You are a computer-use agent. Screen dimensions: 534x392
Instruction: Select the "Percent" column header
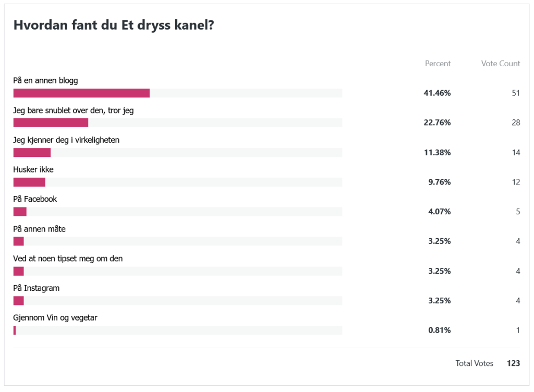pos(438,64)
